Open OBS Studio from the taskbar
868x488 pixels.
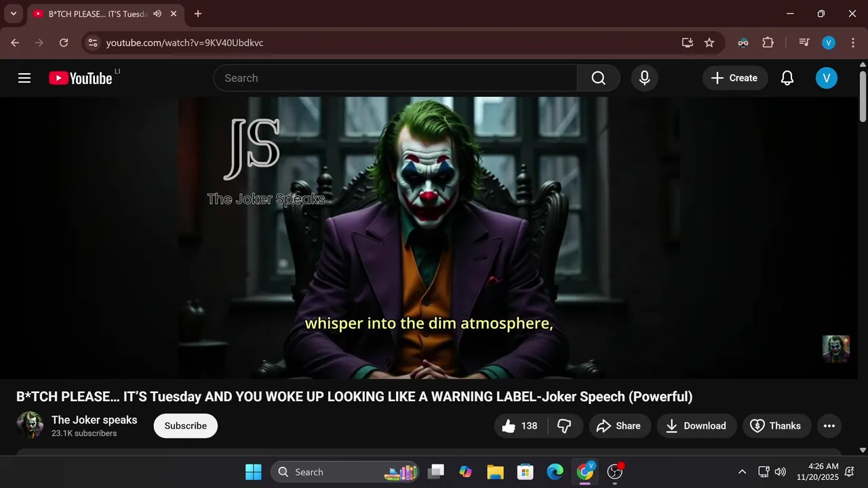point(614,472)
